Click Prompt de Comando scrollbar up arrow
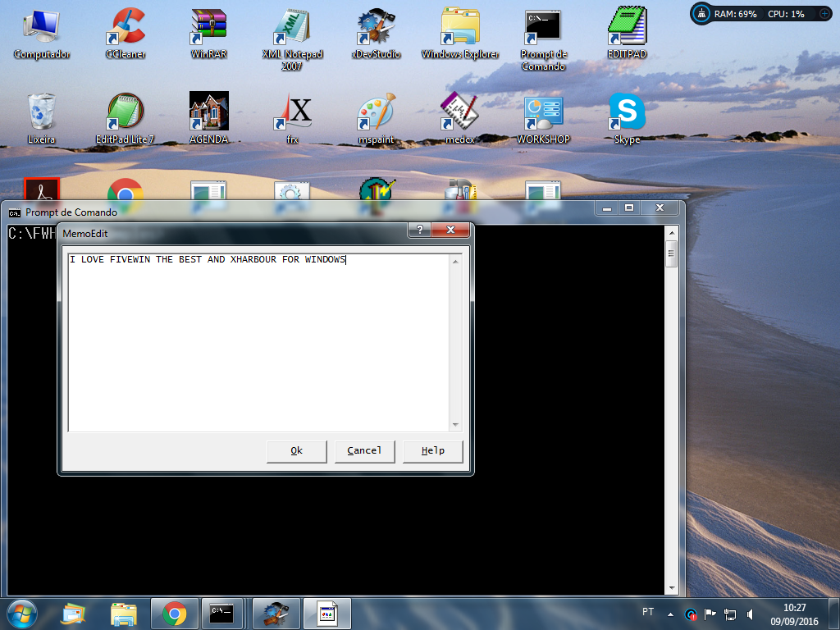This screenshot has width=840, height=630. click(672, 233)
